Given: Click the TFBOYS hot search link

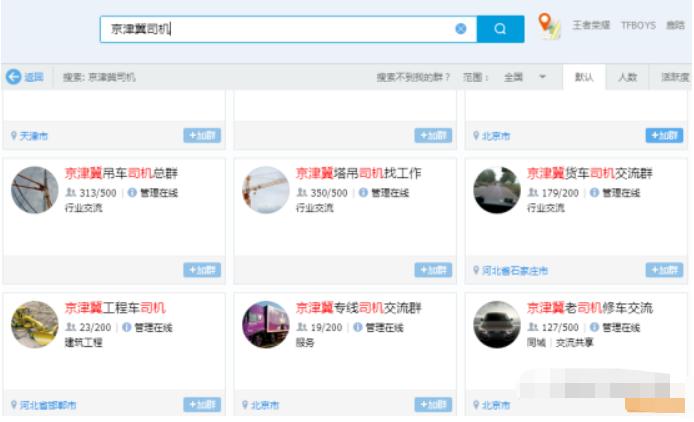Looking at the screenshot, I should (638, 25).
